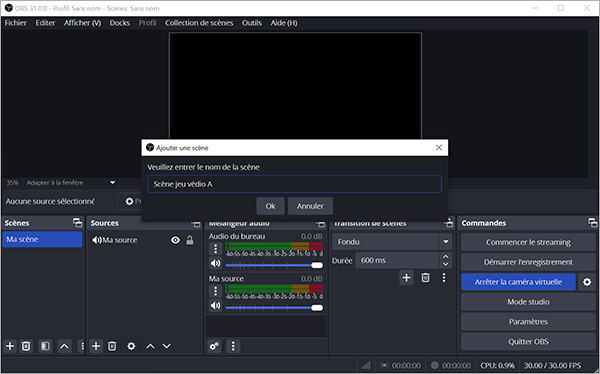The image size is (600, 374).
Task: Add a new source with plus icon
Action: [96, 346]
